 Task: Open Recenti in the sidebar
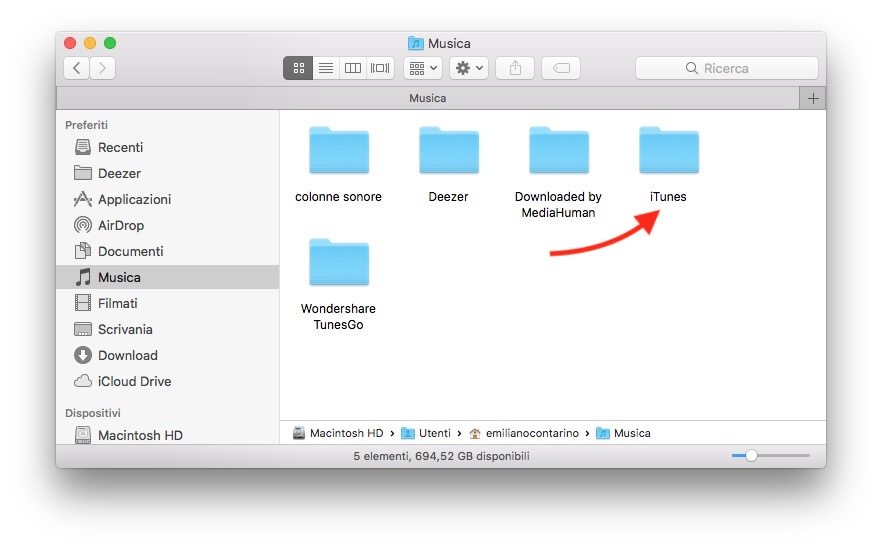click(x=168, y=147)
